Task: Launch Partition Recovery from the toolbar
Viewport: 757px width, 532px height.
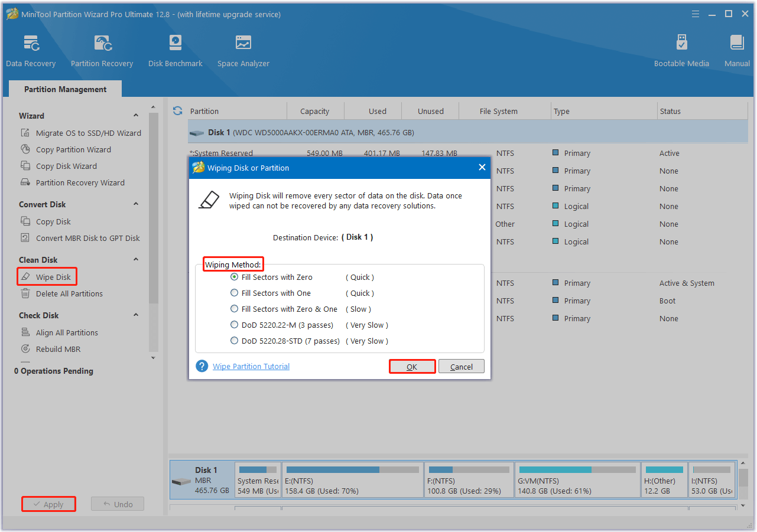Action: 102,51
